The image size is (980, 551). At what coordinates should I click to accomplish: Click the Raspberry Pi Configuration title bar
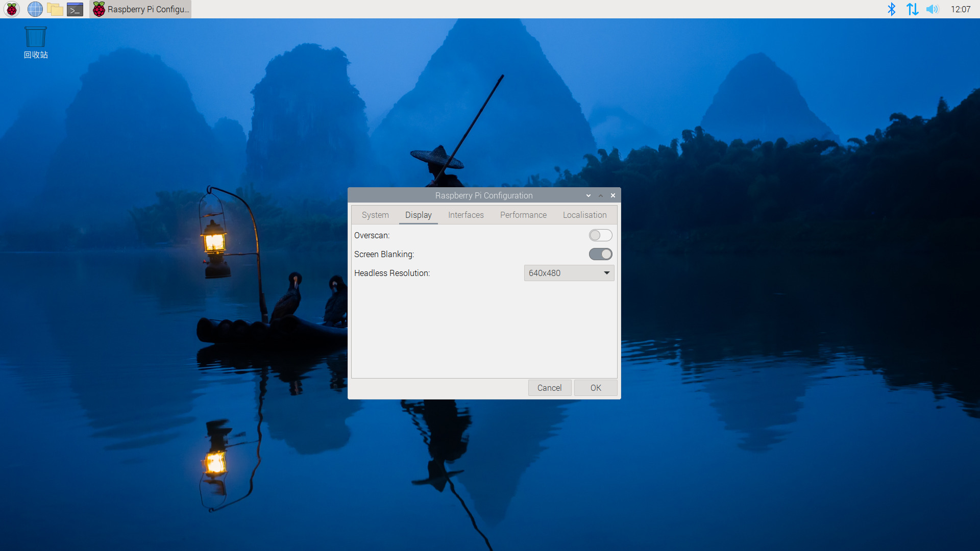coord(484,195)
